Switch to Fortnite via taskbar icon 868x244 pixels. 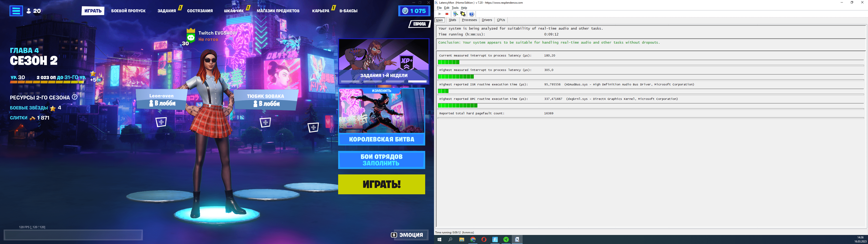click(x=495, y=240)
